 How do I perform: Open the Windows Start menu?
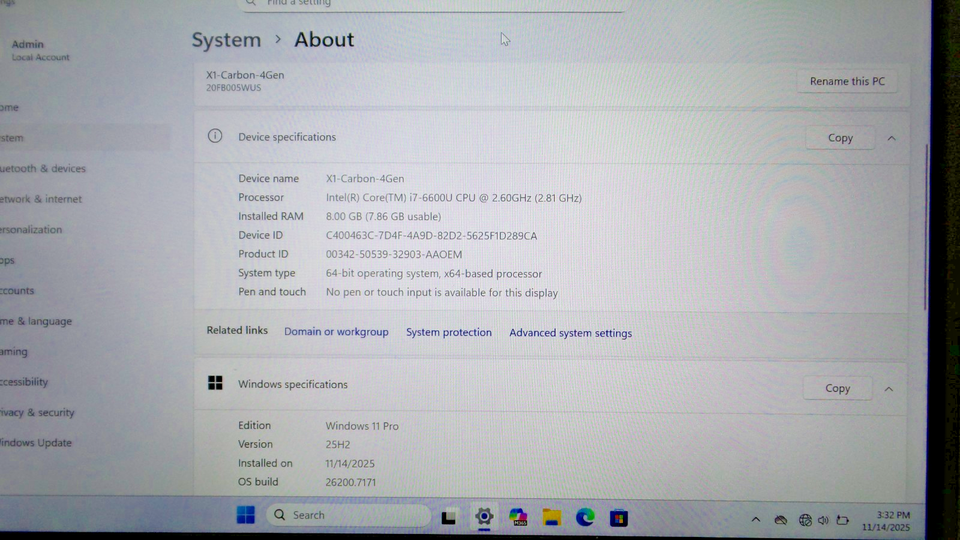coord(246,515)
